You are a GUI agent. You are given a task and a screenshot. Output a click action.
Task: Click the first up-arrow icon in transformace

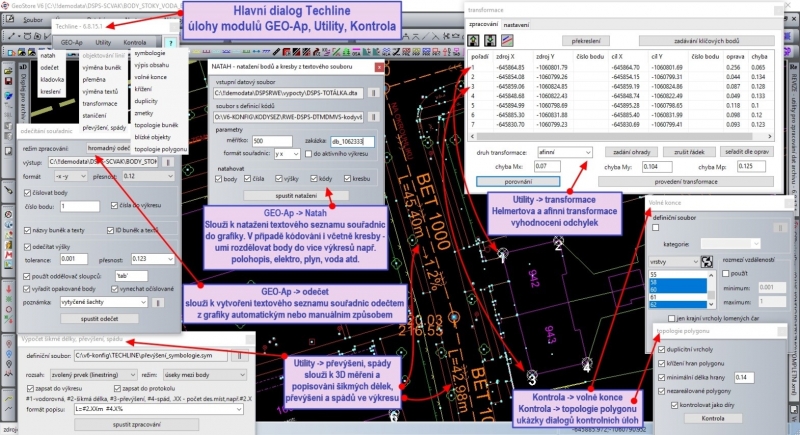(473, 40)
